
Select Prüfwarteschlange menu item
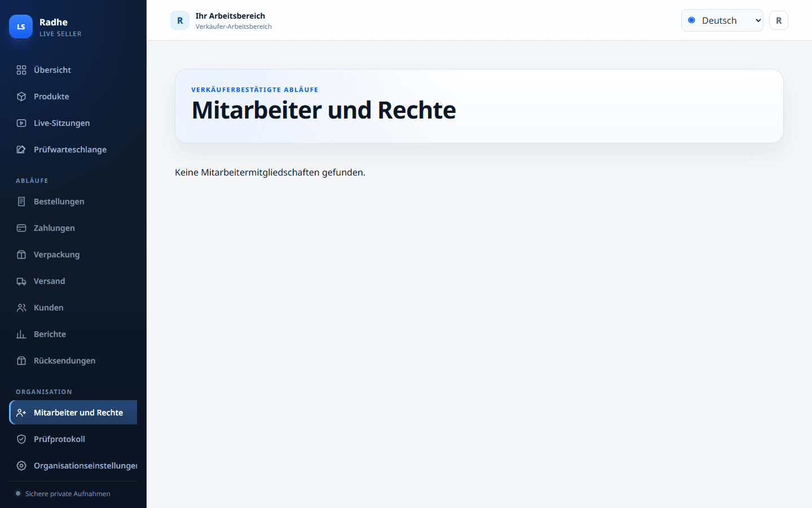pos(73,150)
